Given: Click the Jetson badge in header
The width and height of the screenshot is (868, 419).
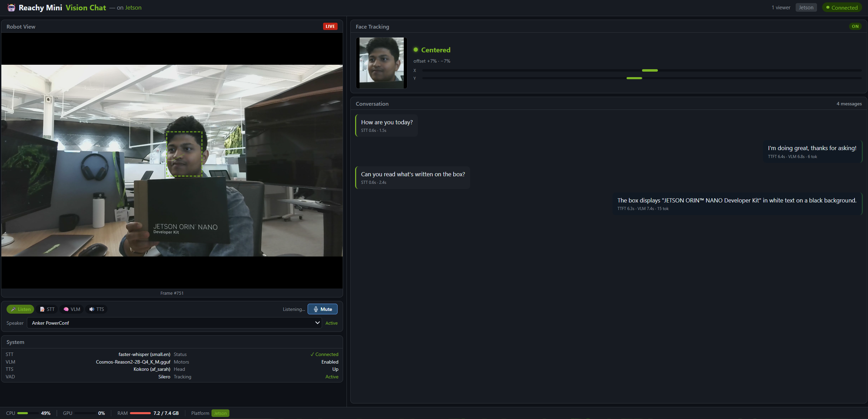Looking at the screenshot, I should [806, 8].
